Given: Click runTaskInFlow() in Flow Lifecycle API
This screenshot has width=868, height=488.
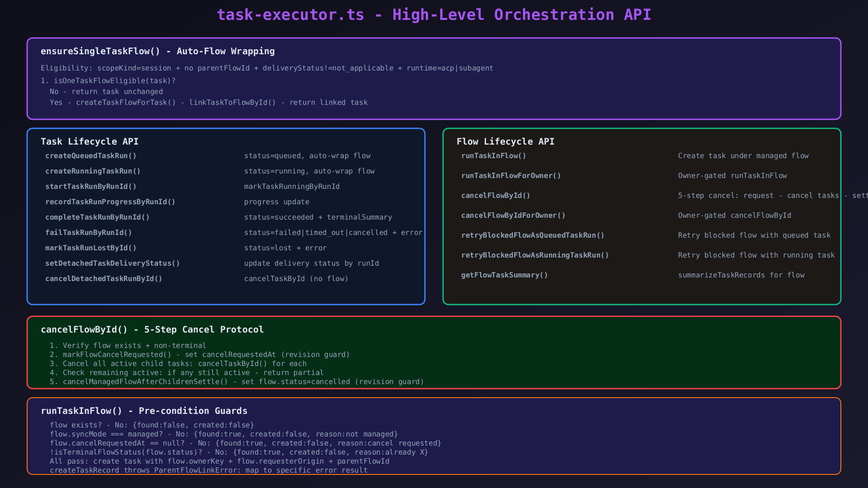Looking at the screenshot, I should (x=494, y=156).
